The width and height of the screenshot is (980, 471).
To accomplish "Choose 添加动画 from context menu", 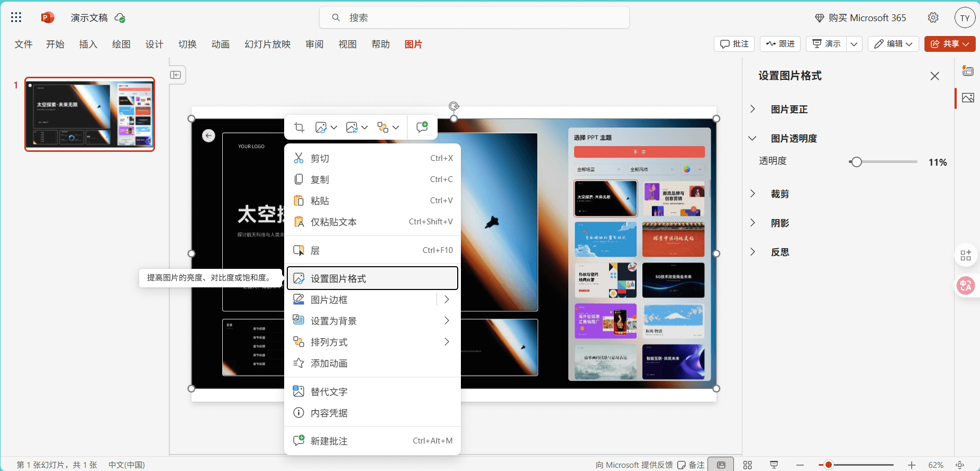I will coord(373,363).
